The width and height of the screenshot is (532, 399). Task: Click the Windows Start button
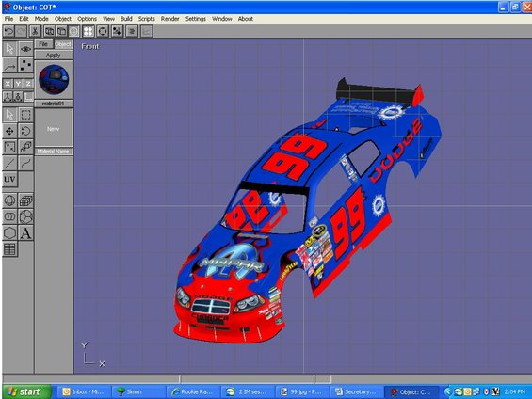tap(26, 391)
